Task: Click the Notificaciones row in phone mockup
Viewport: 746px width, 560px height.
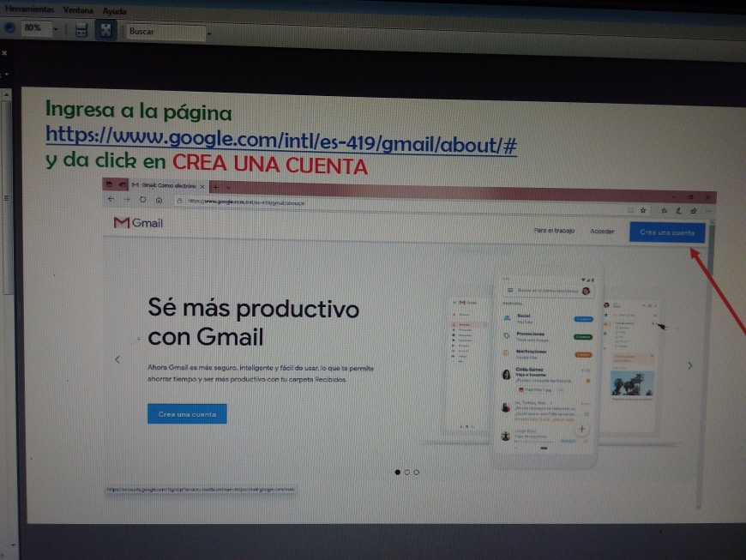Action: pos(548,354)
